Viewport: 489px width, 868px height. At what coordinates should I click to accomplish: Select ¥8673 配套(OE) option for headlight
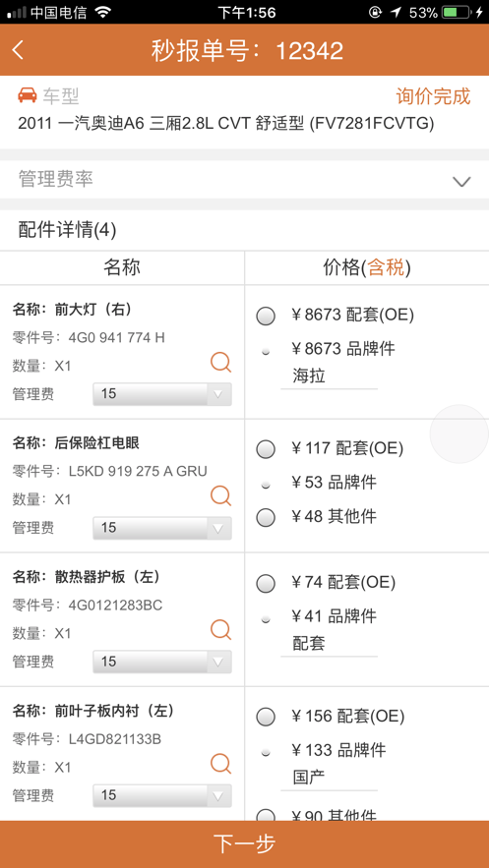266,317
